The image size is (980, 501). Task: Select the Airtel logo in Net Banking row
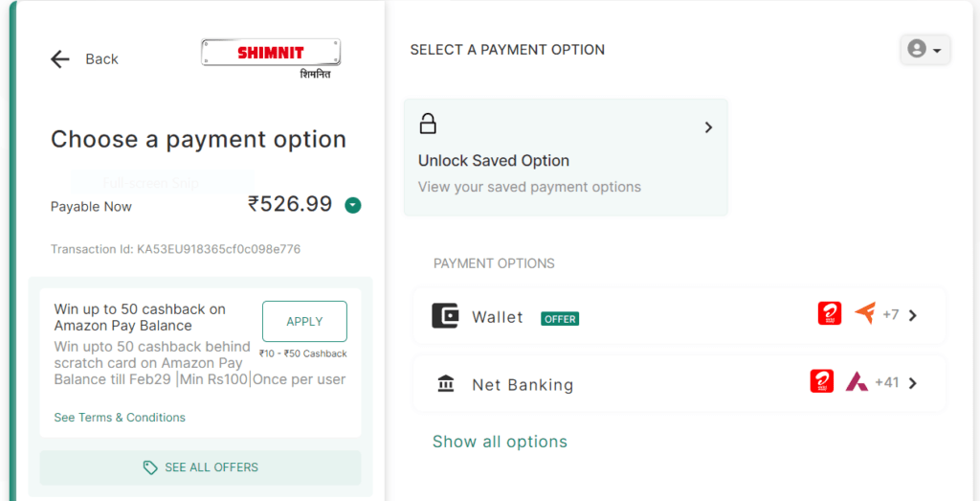pos(822,381)
